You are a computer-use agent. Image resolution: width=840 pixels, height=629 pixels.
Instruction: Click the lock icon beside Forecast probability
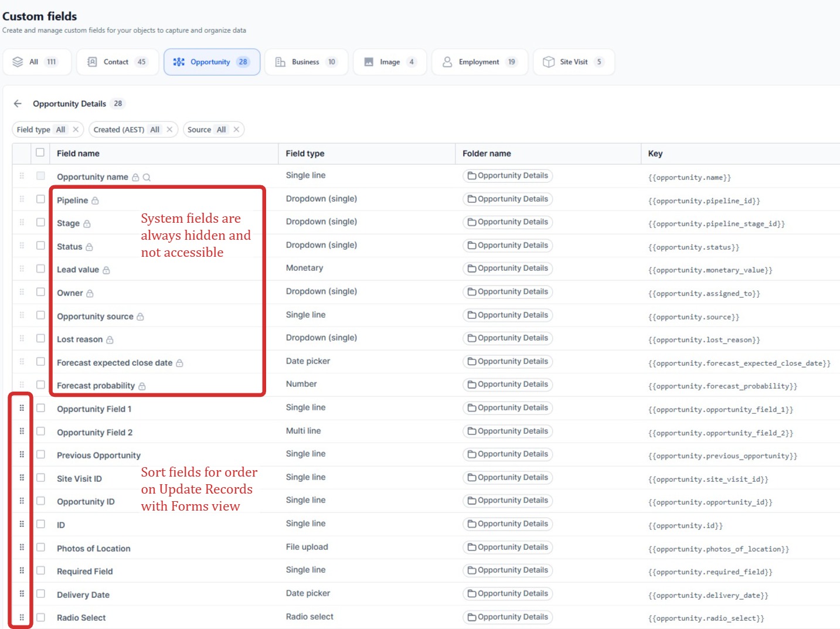pyautogui.click(x=142, y=386)
